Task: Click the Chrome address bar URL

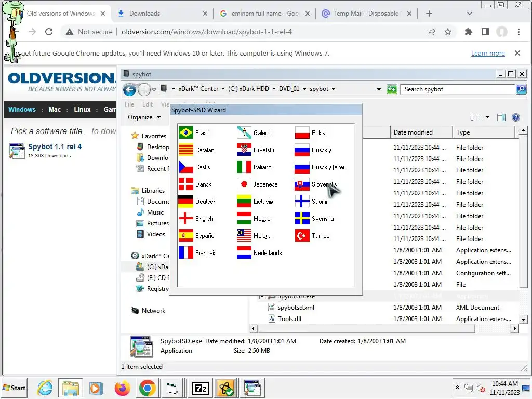Action: click(x=207, y=32)
